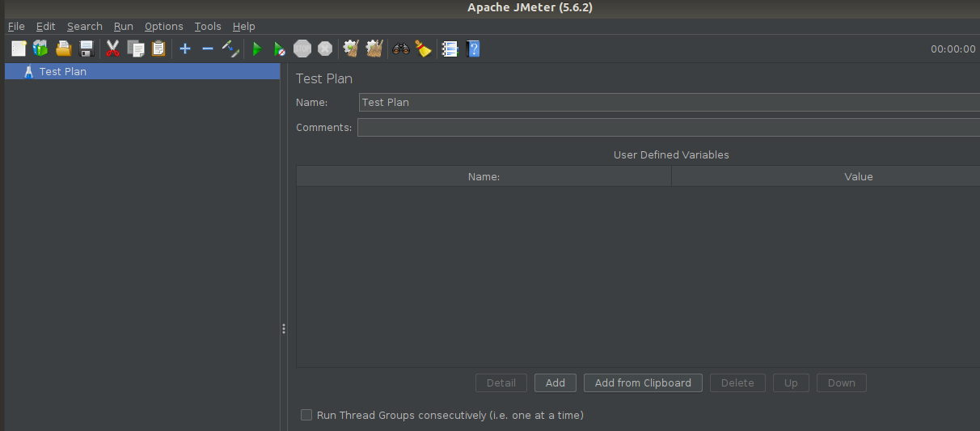Click the Down button
The image size is (980, 431).
[x=841, y=382]
